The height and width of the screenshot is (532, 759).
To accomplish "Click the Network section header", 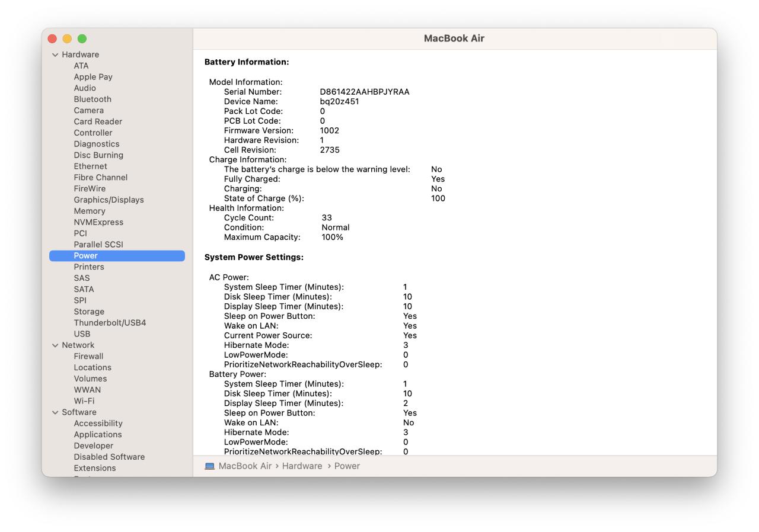I will pos(78,345).
